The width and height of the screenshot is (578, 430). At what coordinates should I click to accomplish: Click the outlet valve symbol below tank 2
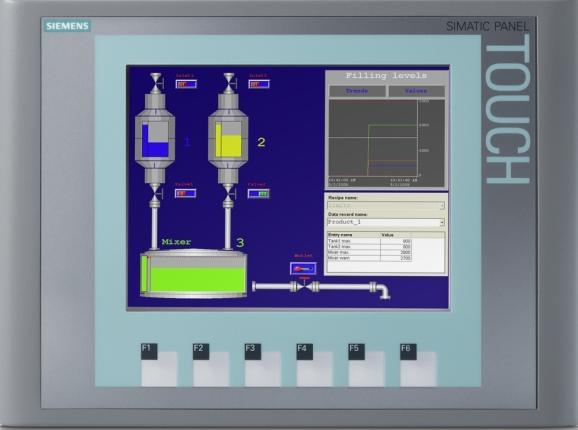(x=229, y=192)
